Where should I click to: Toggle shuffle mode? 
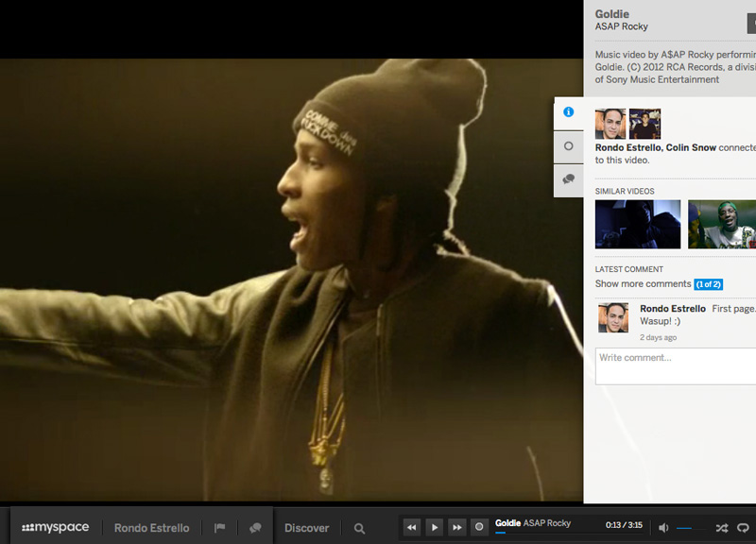(722, 528)
